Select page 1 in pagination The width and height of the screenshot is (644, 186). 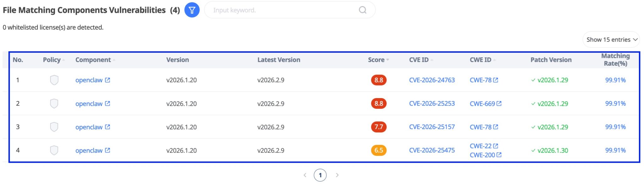tap(320, 175)
